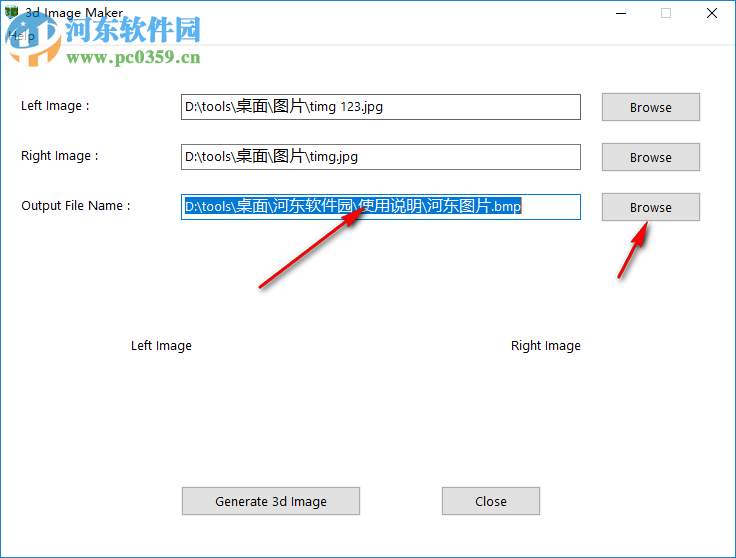
Task: Minimize the 3d Image Maker window
Action: pos(621,13)
